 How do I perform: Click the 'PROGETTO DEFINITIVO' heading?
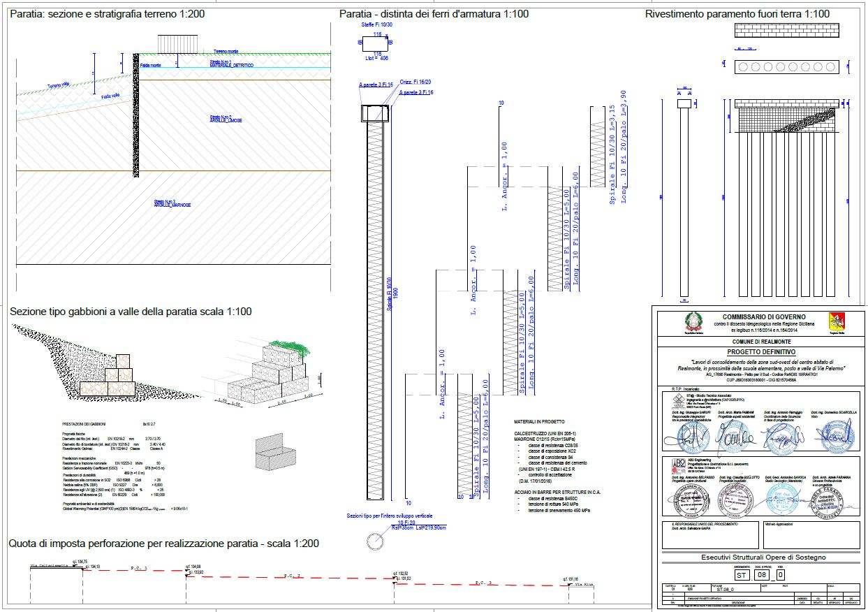click(760, 352)
